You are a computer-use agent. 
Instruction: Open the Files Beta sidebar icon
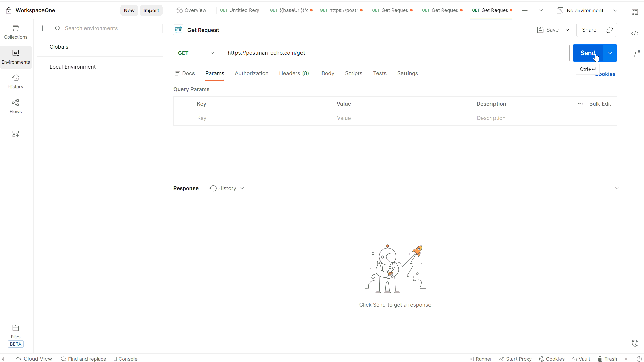tap(15, 332)
